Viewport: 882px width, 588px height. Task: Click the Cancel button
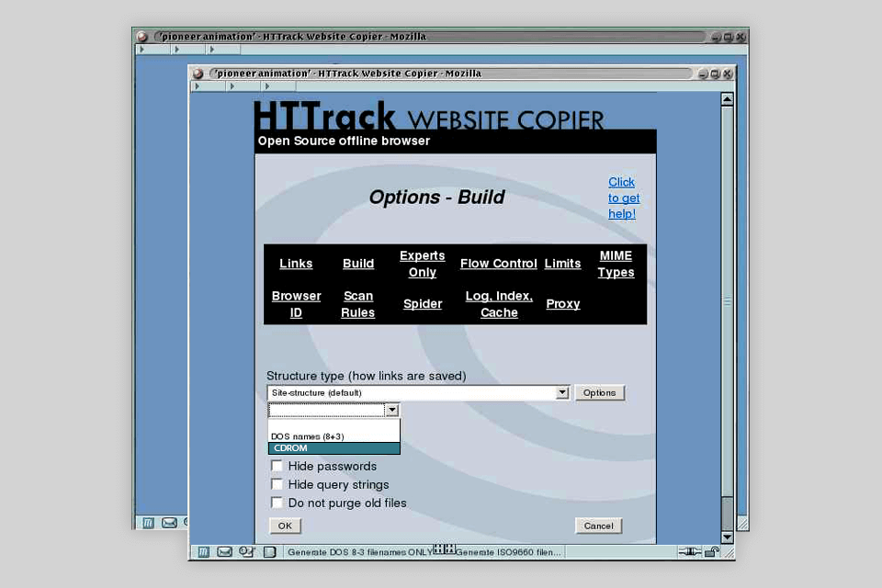click(x=598, y=526)
